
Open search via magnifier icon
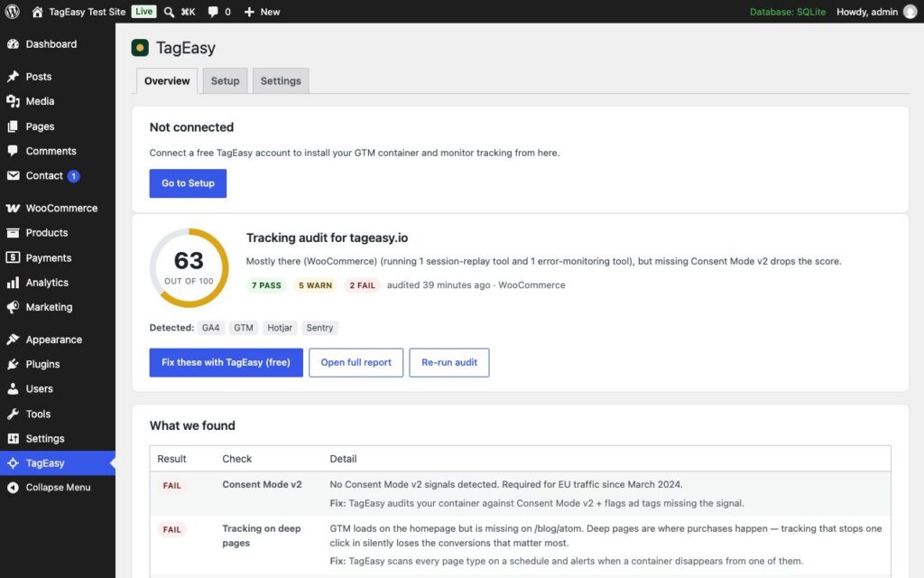click(x=169, y=12)
